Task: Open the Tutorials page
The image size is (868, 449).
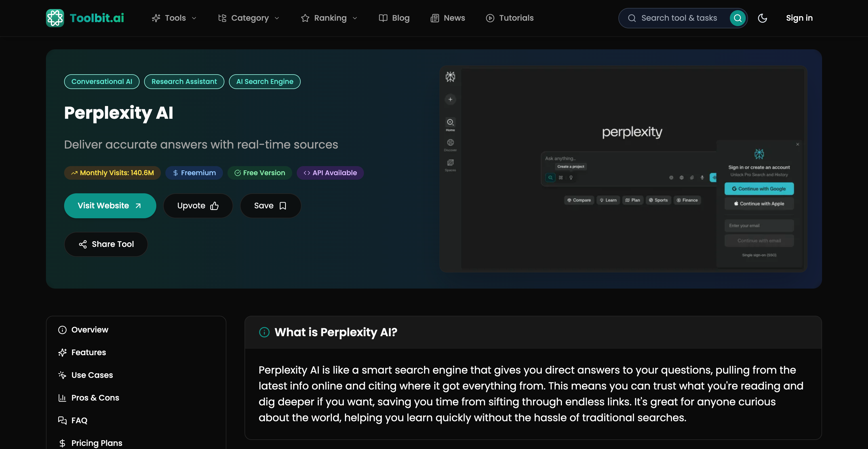Action: point(510,18)
